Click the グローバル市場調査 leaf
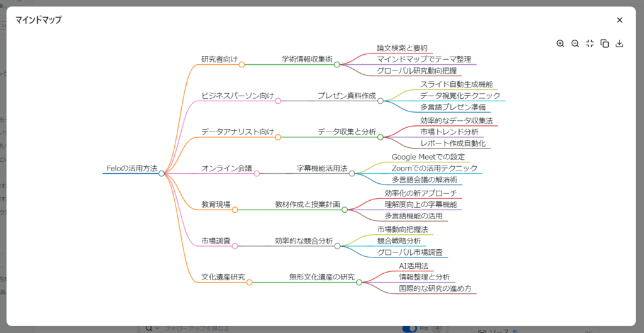The height and width of the screenshot is (333, 644). pos(410,252)
